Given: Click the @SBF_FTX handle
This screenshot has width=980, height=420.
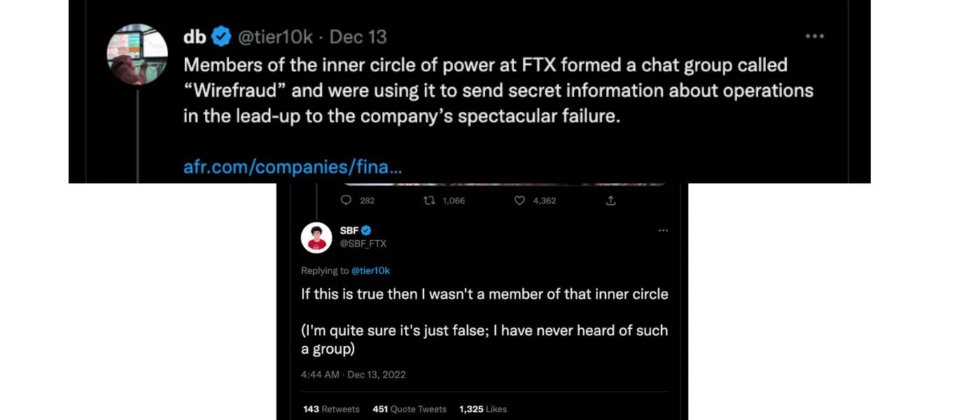Looking at the screenshot, I should [363, 244].
